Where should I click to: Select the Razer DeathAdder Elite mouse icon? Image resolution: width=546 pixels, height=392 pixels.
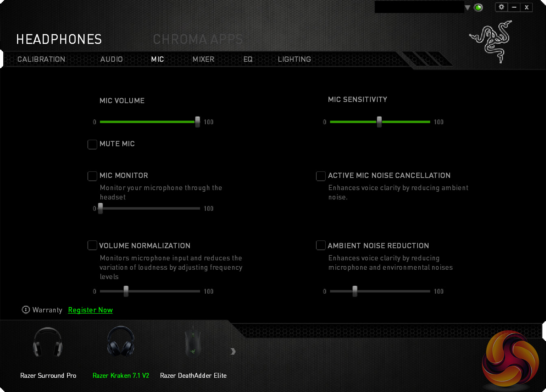tap(193, 342)
